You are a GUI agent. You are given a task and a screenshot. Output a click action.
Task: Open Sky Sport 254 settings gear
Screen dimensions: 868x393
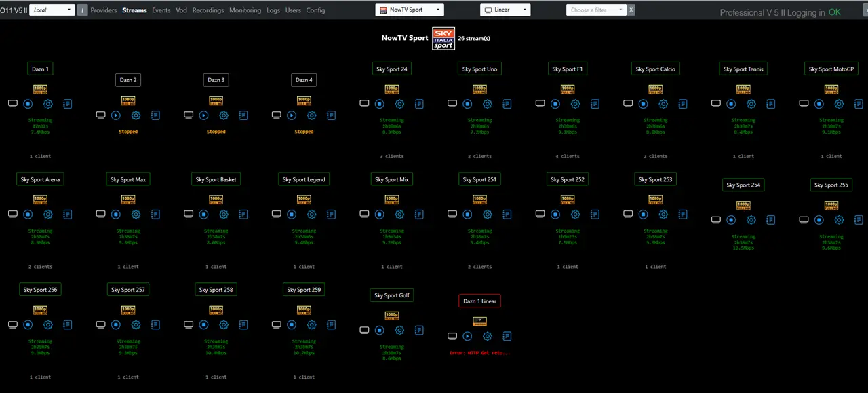(x=751, y=220)
